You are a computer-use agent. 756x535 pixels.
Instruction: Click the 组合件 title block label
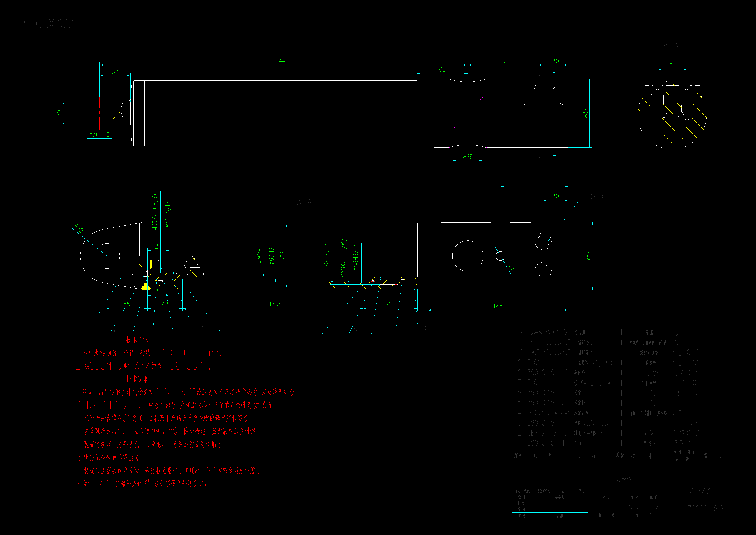pyautogui.click(x=624, y=479)
